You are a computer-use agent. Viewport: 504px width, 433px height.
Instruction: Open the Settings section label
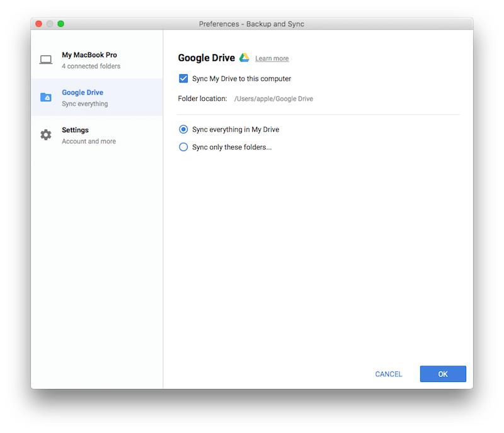pyautogui.click(x=75, y=130)
